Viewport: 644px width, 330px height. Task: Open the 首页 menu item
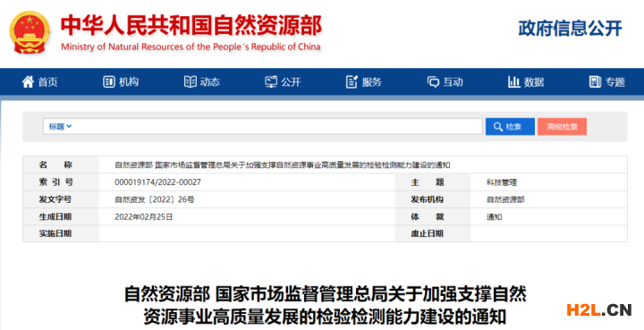[x=40, y=81]
